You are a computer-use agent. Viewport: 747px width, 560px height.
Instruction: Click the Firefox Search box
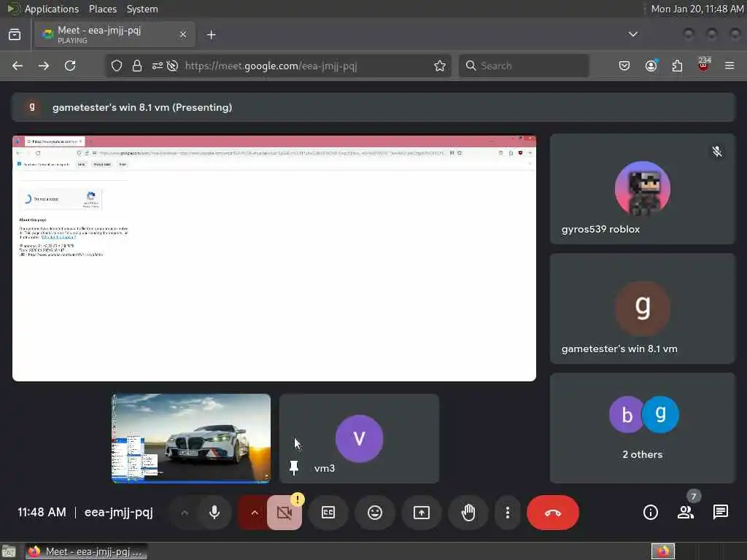(x=524, y=66)
